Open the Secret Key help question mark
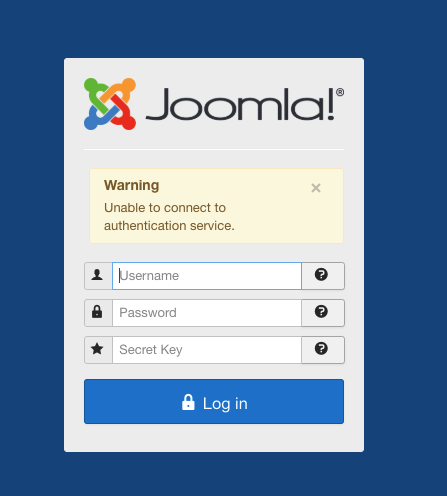The width and height of the screenshot is (447, 496). point(321,349)
